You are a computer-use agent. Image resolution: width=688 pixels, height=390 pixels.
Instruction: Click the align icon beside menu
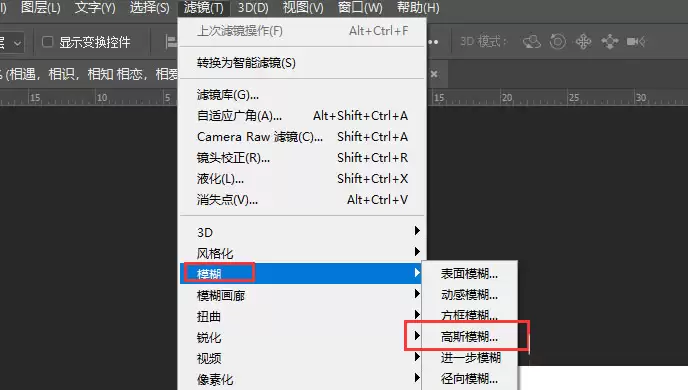(x=172, y=42)
